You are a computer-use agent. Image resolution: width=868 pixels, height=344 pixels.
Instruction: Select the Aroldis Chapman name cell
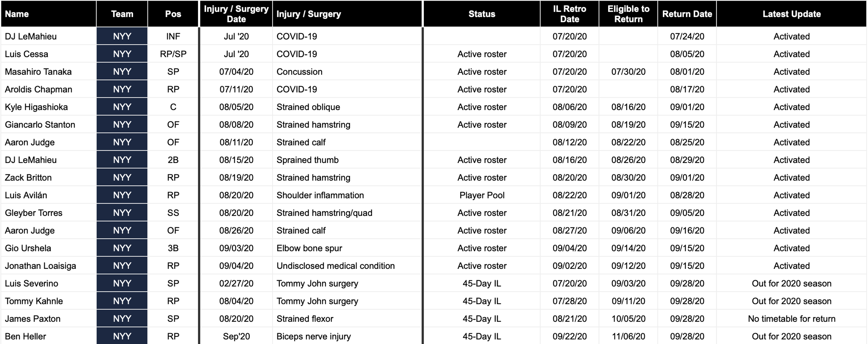[x=49, y=89]
